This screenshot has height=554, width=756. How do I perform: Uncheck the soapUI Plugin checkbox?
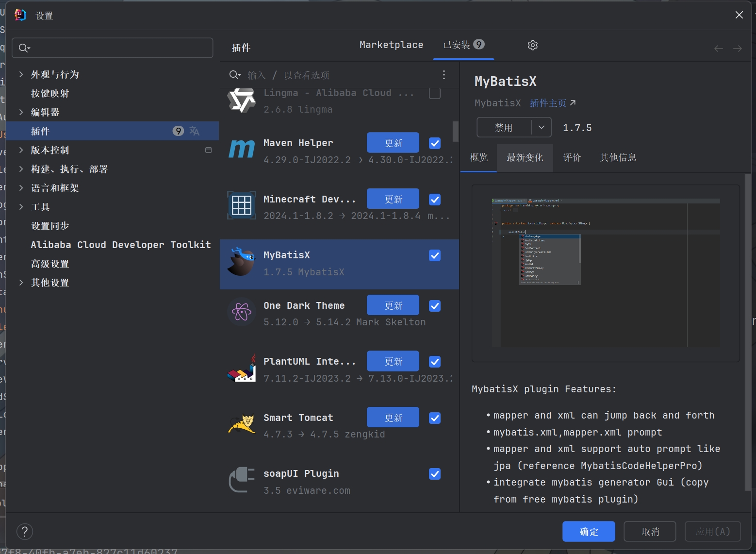[x=435, y=474]
